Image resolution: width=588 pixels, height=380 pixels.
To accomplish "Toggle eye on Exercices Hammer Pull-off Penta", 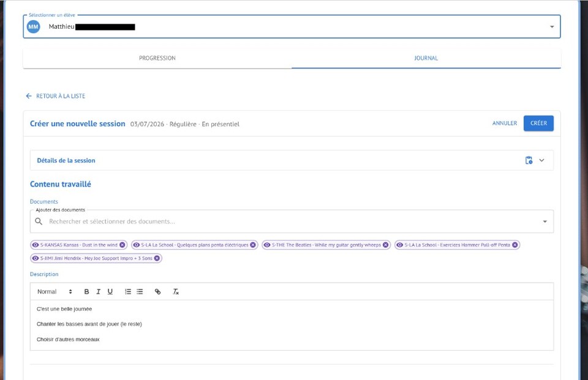I will click(400, 245).
